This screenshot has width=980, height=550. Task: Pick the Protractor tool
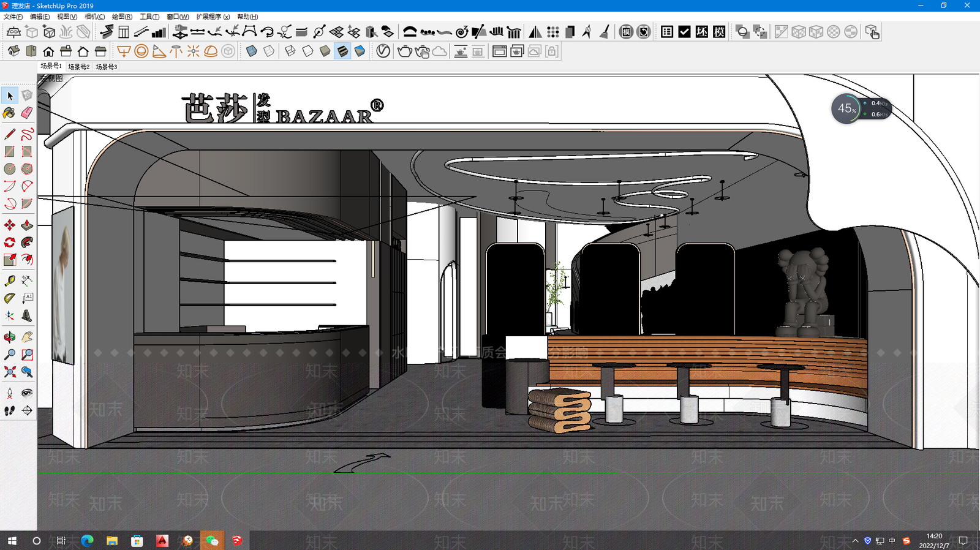[10, 298]
